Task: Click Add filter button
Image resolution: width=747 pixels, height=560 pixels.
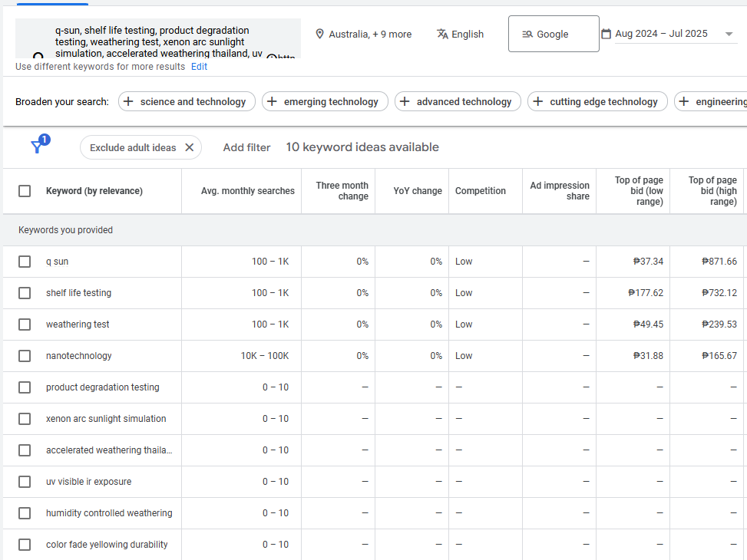Action: (x=246, y=147)
